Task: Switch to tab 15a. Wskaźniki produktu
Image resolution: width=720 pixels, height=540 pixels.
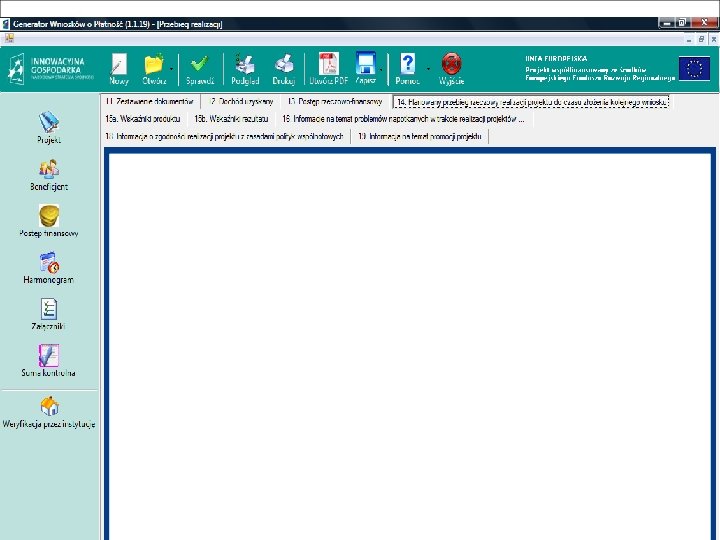Action: tap(143, 119)
